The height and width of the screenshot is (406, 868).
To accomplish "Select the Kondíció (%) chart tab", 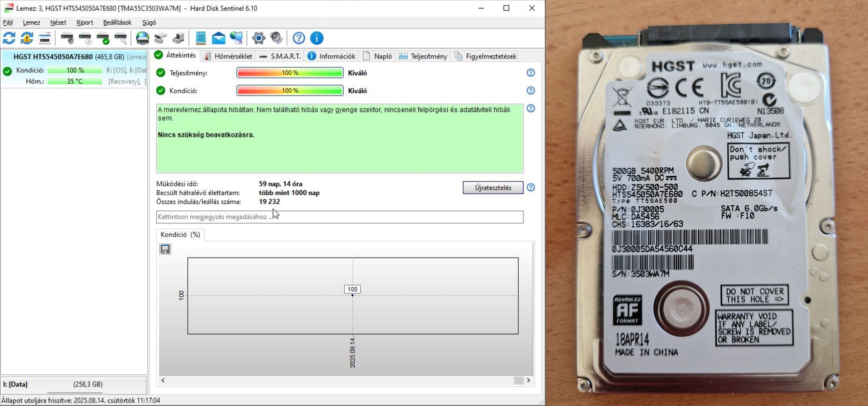I will (x=181, y=235).
